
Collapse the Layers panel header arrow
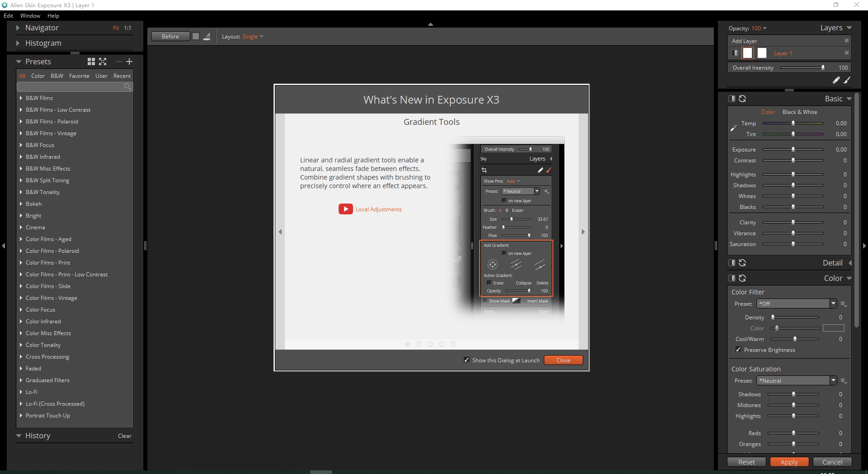tap(849, 28)
